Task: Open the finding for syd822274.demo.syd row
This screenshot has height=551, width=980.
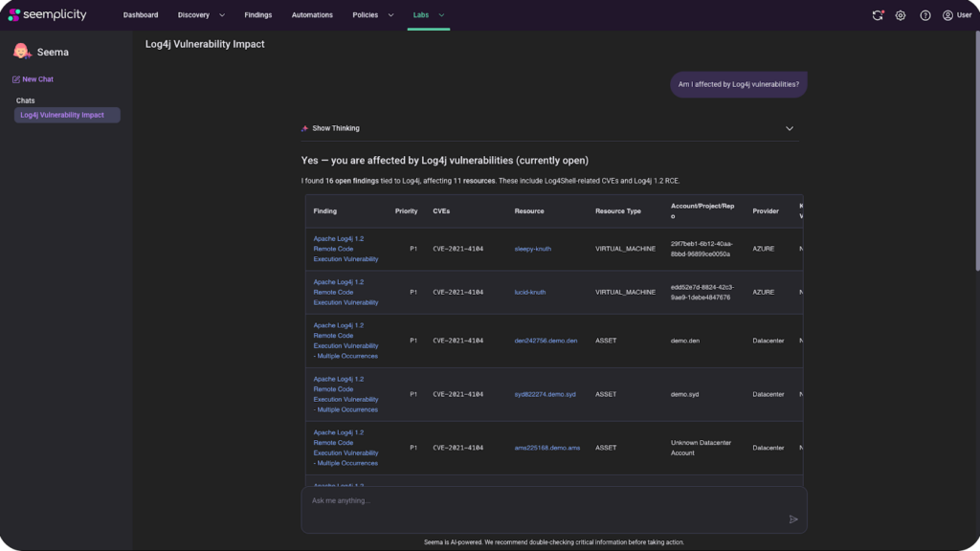Action: 345,395
